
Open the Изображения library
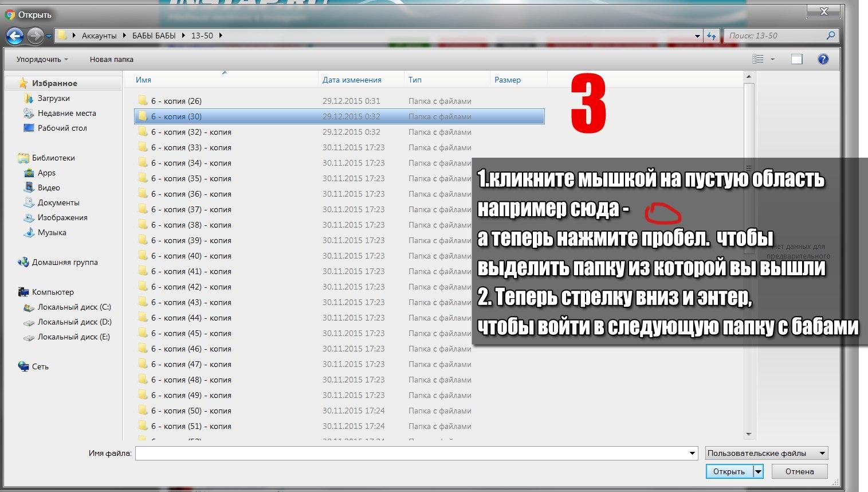(62, 217)
